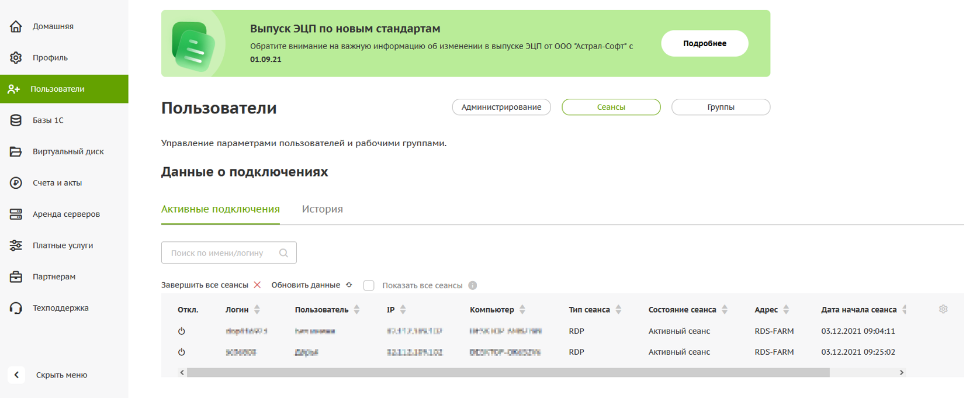Click the refresh icon next to Обновить данные
Viewport: 980px width, 398px height.
coord(349,285)
